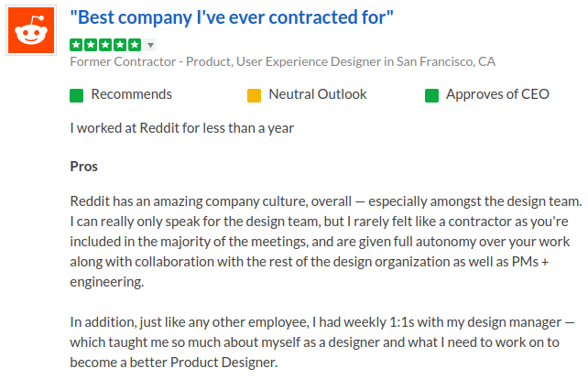588x379 pixels.
Task: Click the second green rating star
Action: [91, 44]
